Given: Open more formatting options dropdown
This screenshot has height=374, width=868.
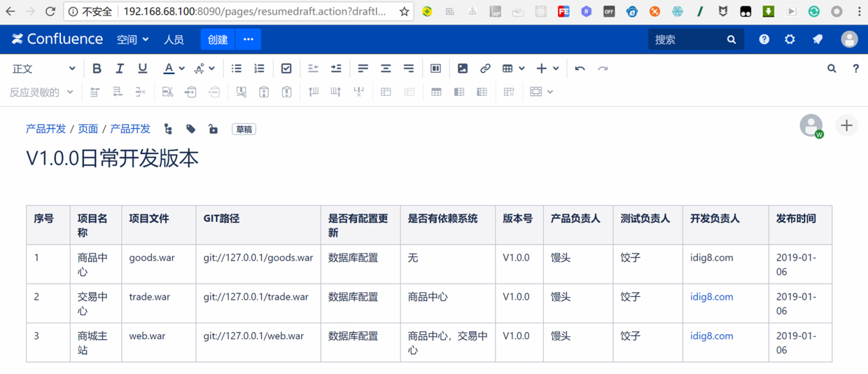Looking at the screenshot, I should (x=204, y=69).
